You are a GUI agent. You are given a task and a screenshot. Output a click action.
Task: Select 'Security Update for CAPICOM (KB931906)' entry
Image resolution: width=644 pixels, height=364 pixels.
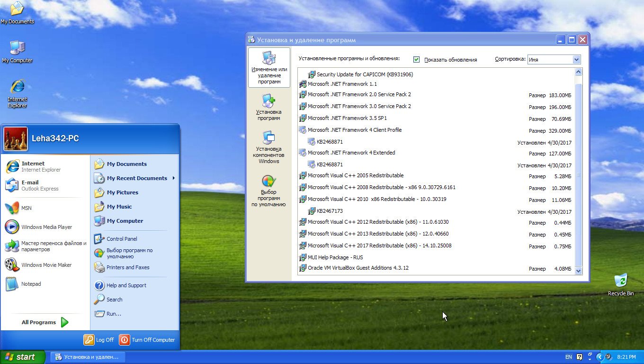(436, 74)
